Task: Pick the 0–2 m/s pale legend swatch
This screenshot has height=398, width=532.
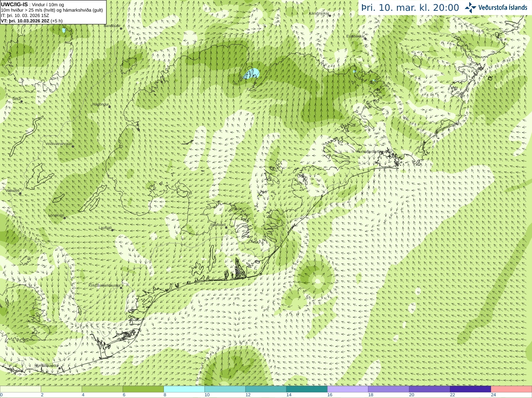Action: pyautogui.click(x=20, y=389)
